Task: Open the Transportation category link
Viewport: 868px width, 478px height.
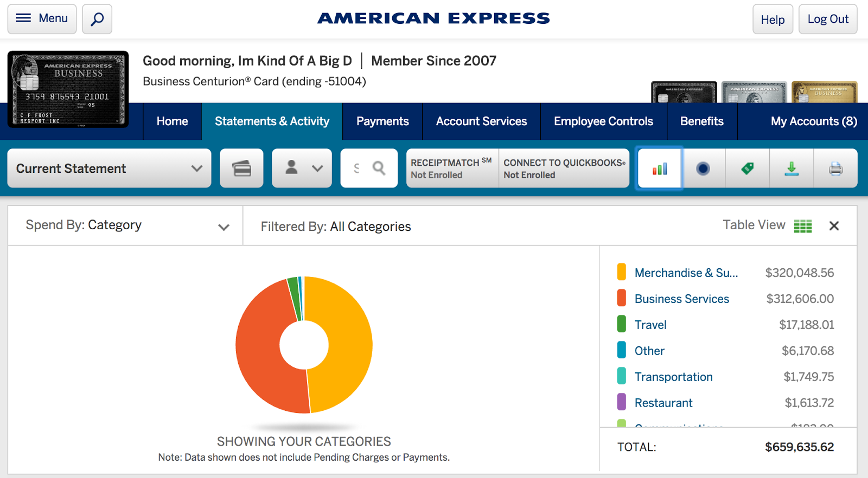Action: [674, 377]
